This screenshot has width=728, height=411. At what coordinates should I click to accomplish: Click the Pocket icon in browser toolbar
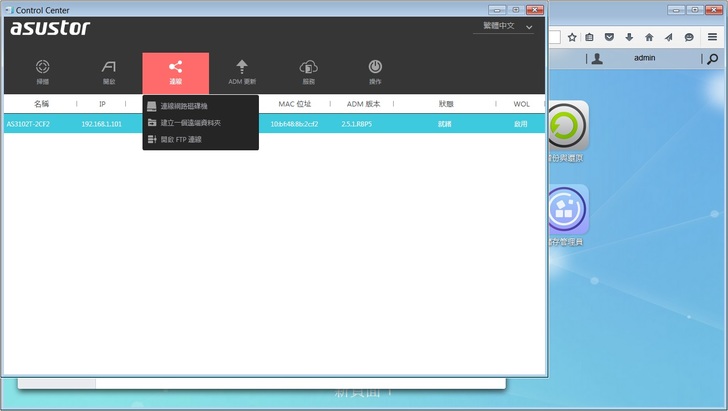pyautogui.click(x=609, y=37)
